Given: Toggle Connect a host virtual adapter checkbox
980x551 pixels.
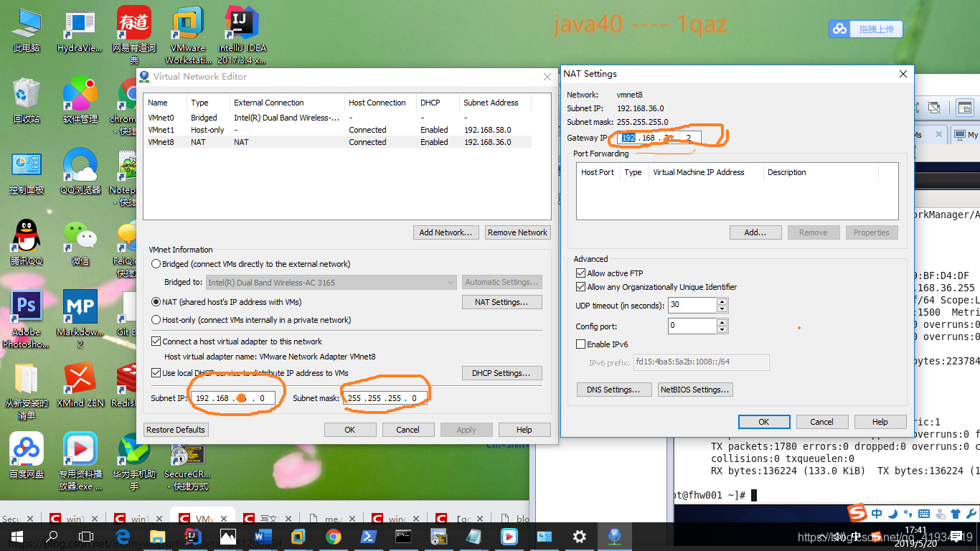Looking at the screenshot, I should click(x=156, y=342).
